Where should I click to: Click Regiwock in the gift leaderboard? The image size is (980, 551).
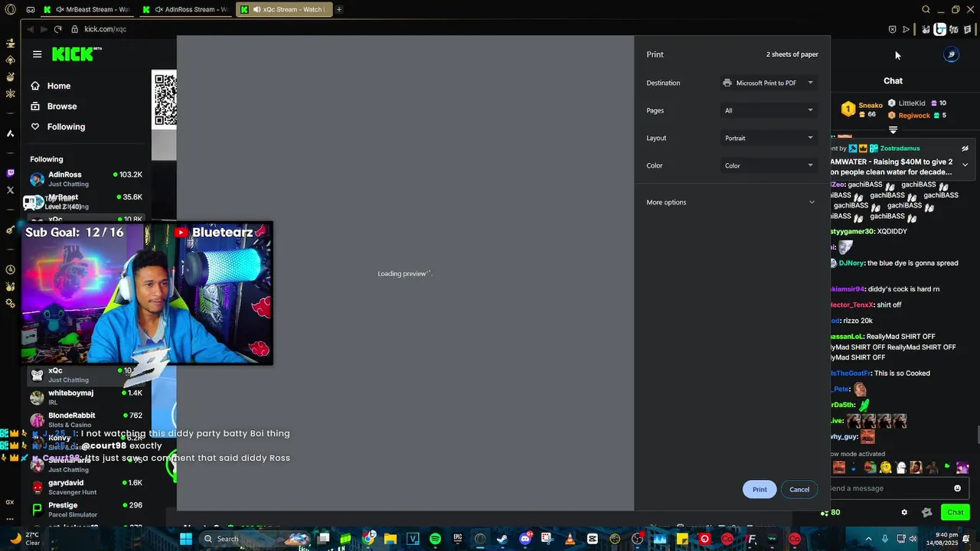(914, 116)
